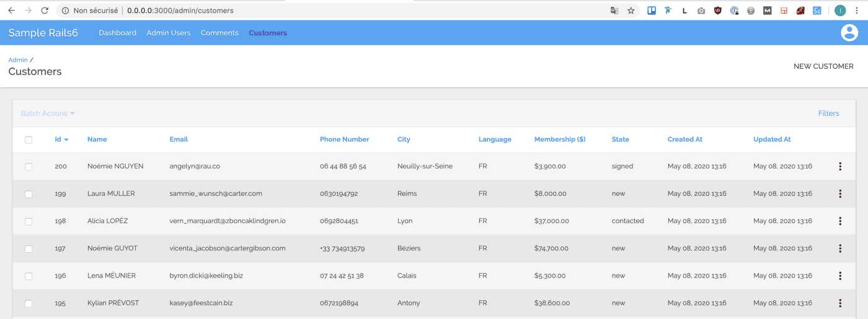Expand the Batch Actions dropdown
Viewport: 868px width, 319px height.
tap(48, 113)
